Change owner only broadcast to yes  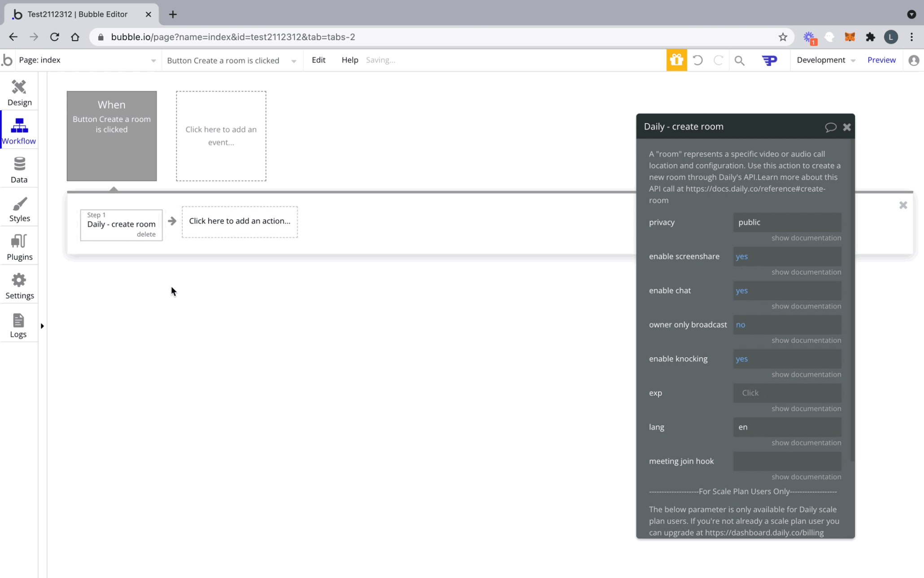point(787,324)
